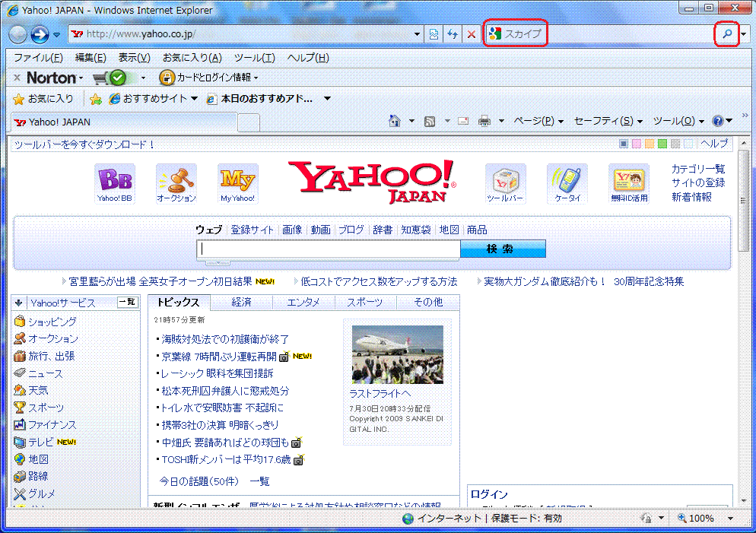Click the read mail envelope icon
The width and height of the screenshot is (756, 533).
click(x=463, y=121)
